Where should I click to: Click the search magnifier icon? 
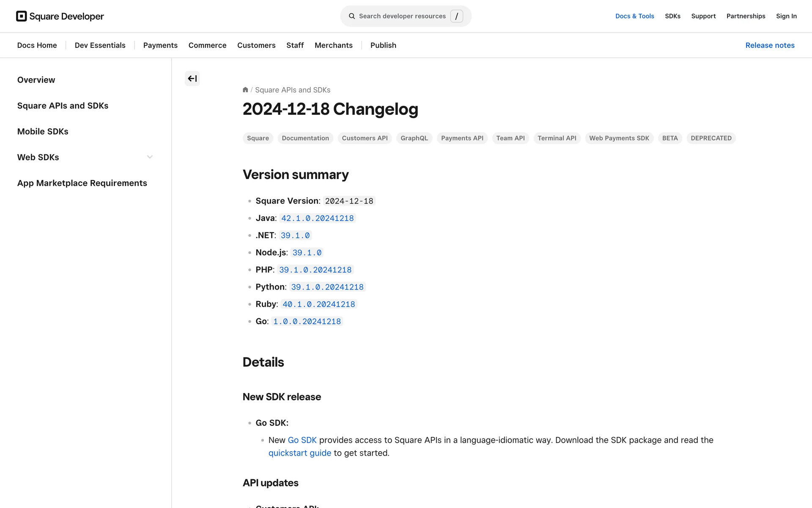pos(351,16)
